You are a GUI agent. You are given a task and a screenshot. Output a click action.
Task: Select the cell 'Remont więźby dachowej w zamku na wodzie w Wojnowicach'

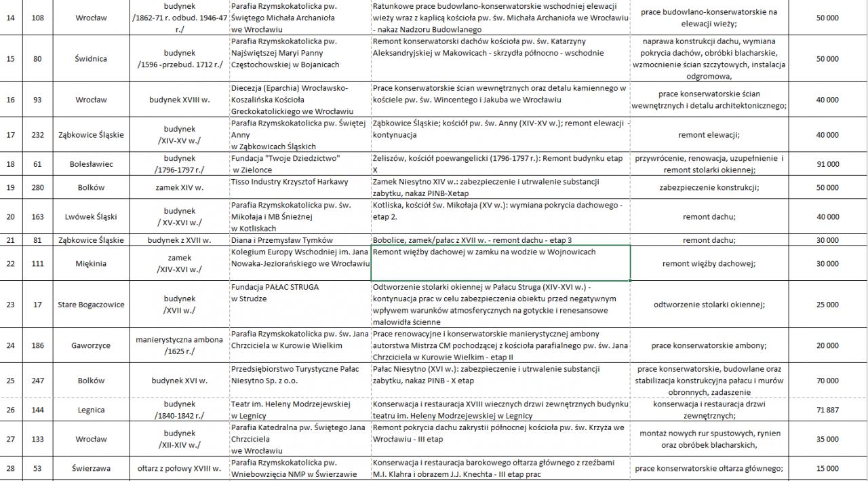click(x=500, y=263)
